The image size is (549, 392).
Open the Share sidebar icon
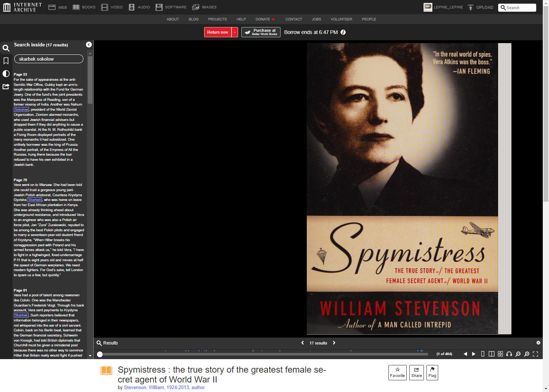tap(6, 87)
